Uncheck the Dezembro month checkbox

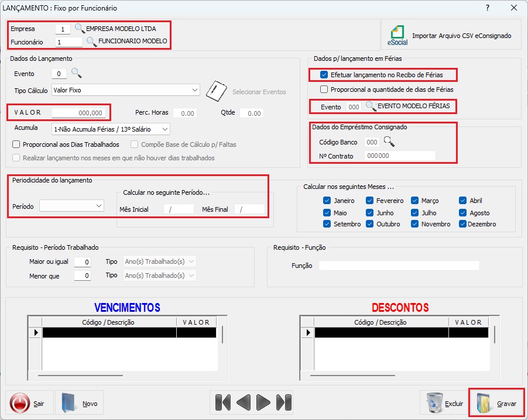(x=464, y=224)
